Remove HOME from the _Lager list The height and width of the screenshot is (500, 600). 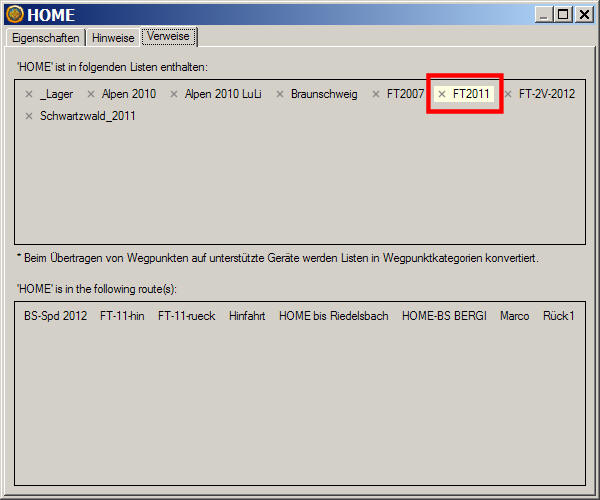29,94
